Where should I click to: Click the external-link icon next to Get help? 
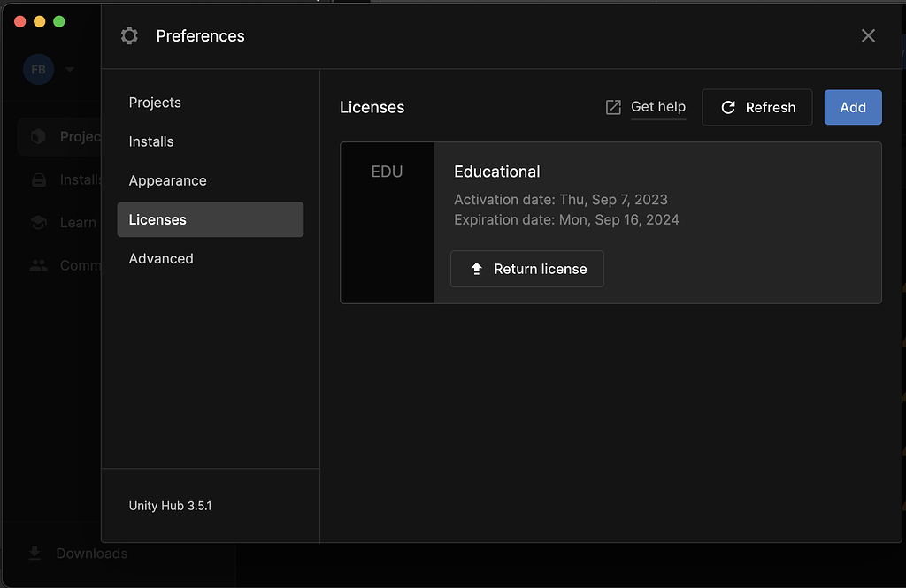[x=612, y=107]
